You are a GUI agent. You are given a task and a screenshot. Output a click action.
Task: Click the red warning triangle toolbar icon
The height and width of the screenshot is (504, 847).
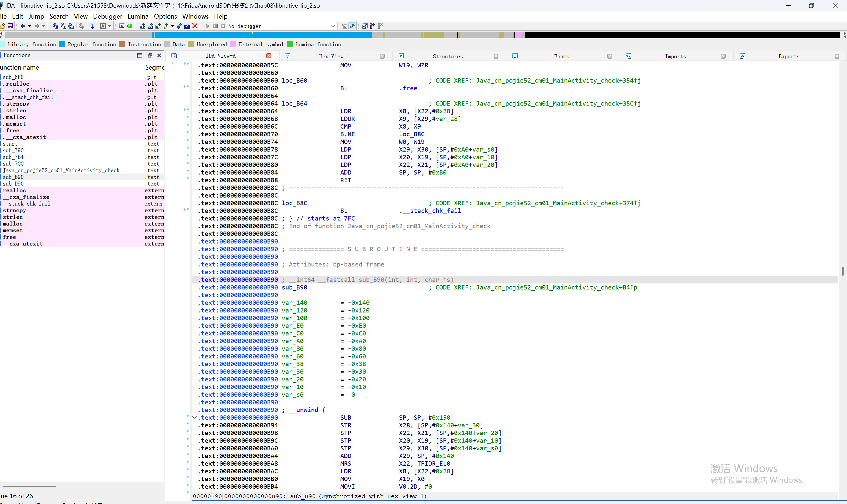pyautogui.click(x=122, y=26)
